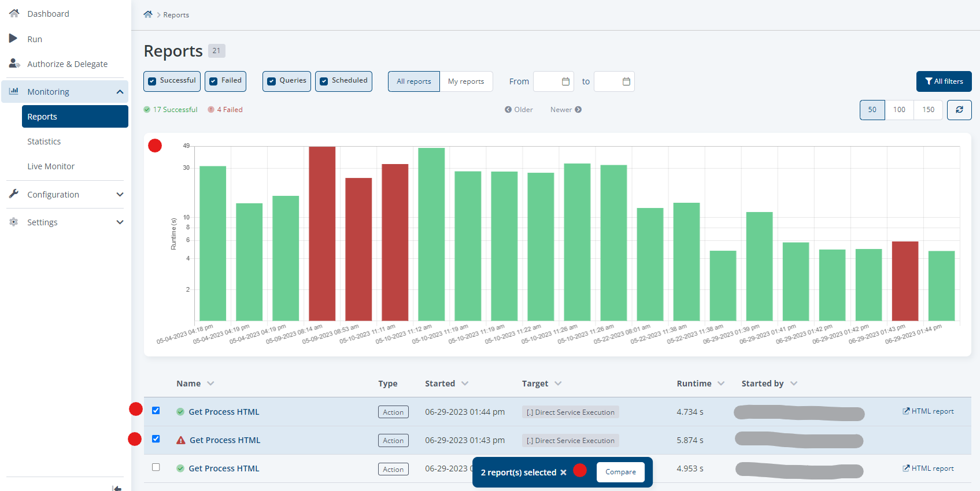Click the refresh icon button
This screenshot has width=980, height=491.
pyautogui.click(x=959, y=110)
